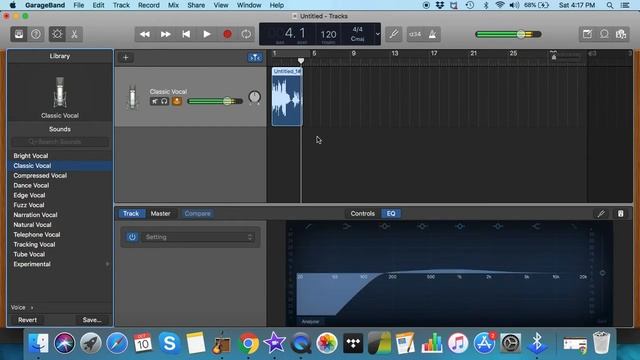Toggle the Catch Playhead button
The height and width of the screenshot is (360, 640).
point(255,58)
